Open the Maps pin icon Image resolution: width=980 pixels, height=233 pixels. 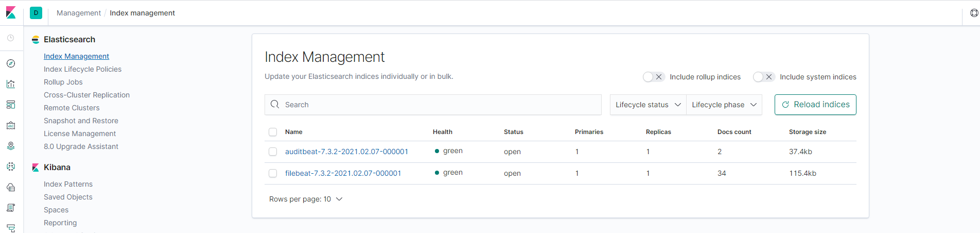click(x=11, y=146)
